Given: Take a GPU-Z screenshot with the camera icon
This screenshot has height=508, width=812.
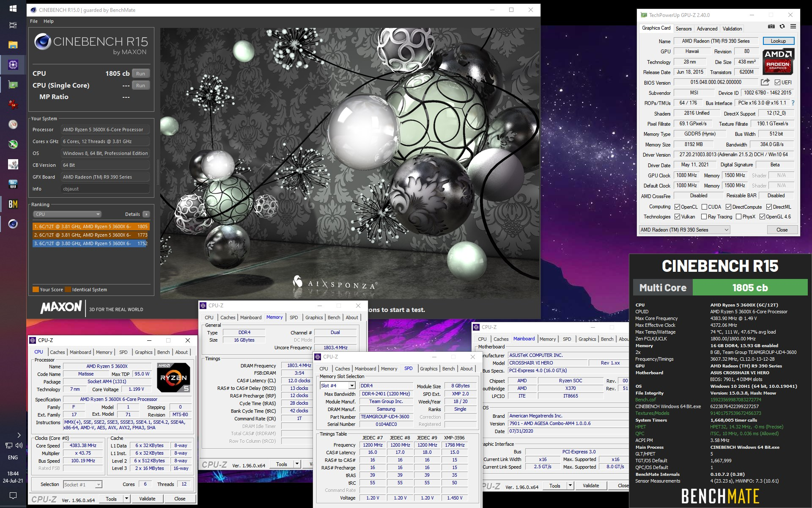Looking at the screenshot, I should (x=771, y=26).
